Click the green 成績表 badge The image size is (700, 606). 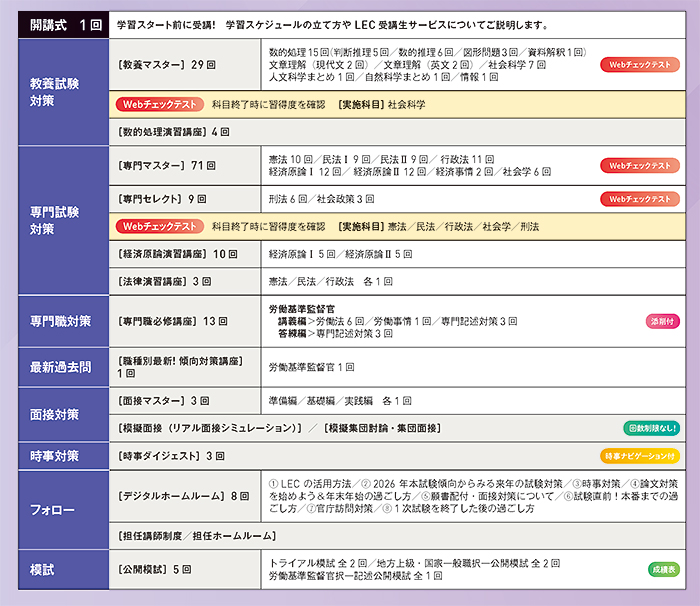[x=662, y=569]
